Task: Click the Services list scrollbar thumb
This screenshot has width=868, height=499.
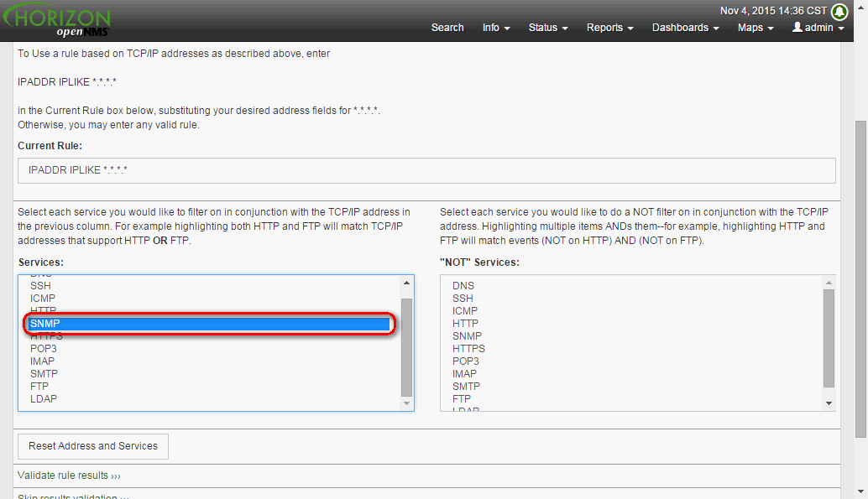Action: 406,347
